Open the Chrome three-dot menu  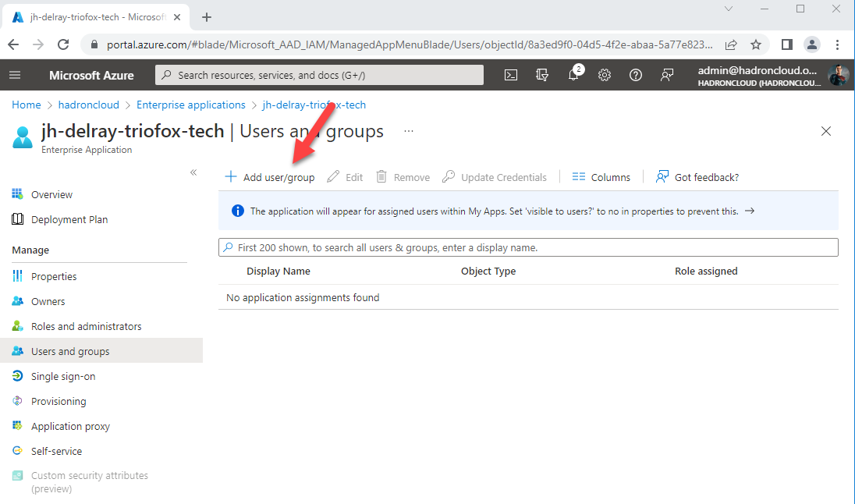(x=838, y=44)
